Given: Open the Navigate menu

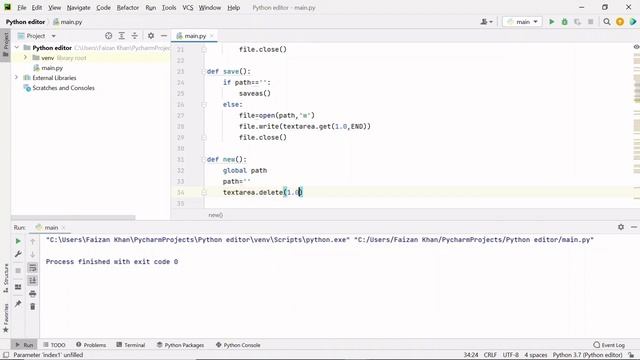Looking at the screenshot, I should 78,7.
